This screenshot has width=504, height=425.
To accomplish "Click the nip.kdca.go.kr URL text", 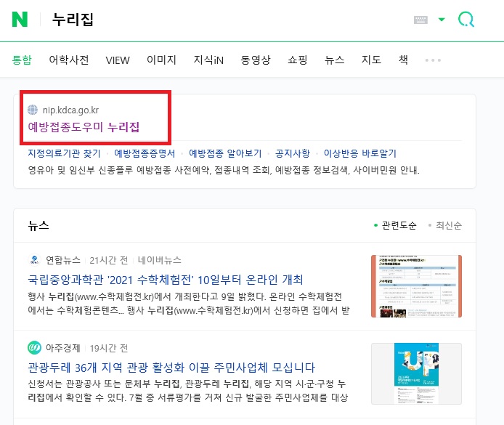I will tap(70, 110).
